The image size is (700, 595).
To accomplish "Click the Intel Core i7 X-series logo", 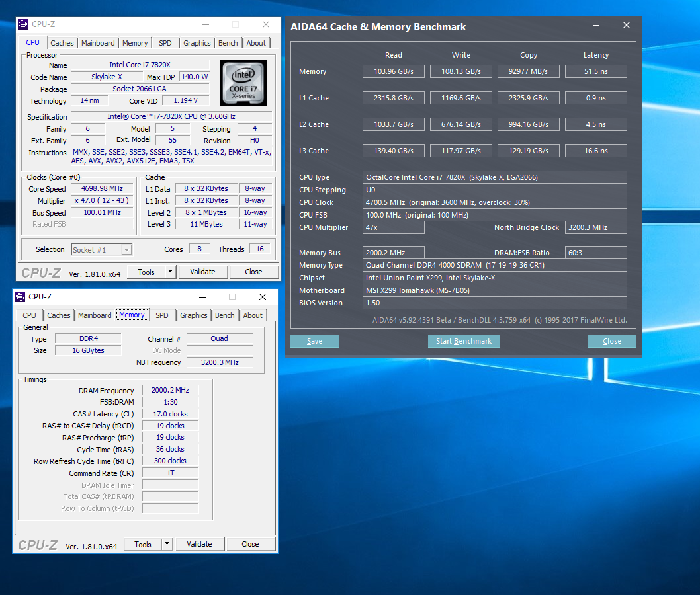I will click(x=243, y=83).
